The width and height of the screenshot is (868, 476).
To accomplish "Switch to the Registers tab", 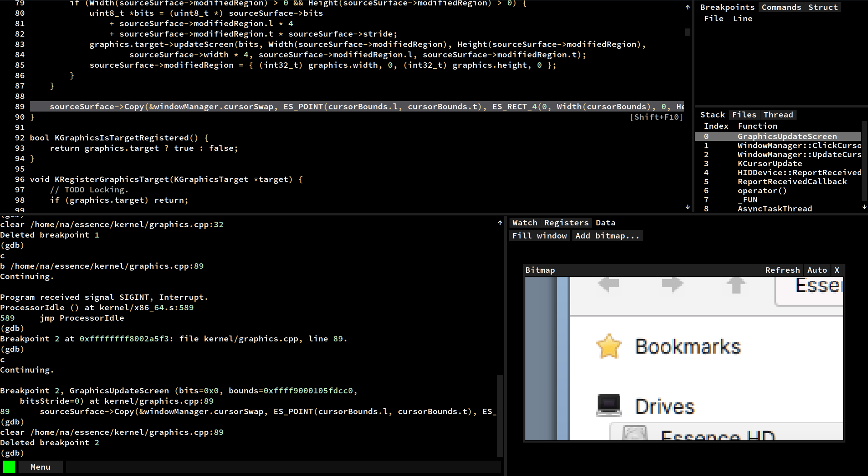I will click(x=566, y=222).
